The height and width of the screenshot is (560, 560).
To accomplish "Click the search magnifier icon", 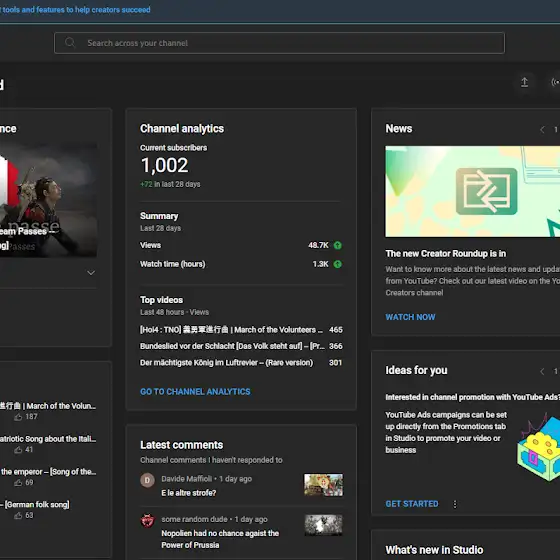I will click(70, 42).
